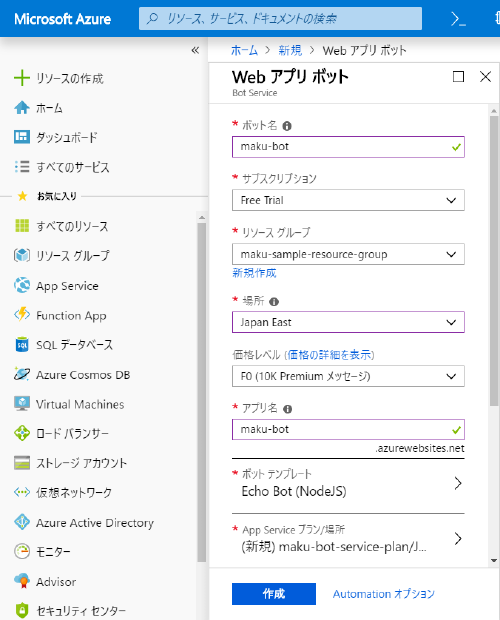500x620 pixels.
Task: Select Azure Active Directory label in sidebar
Action: 95,523
